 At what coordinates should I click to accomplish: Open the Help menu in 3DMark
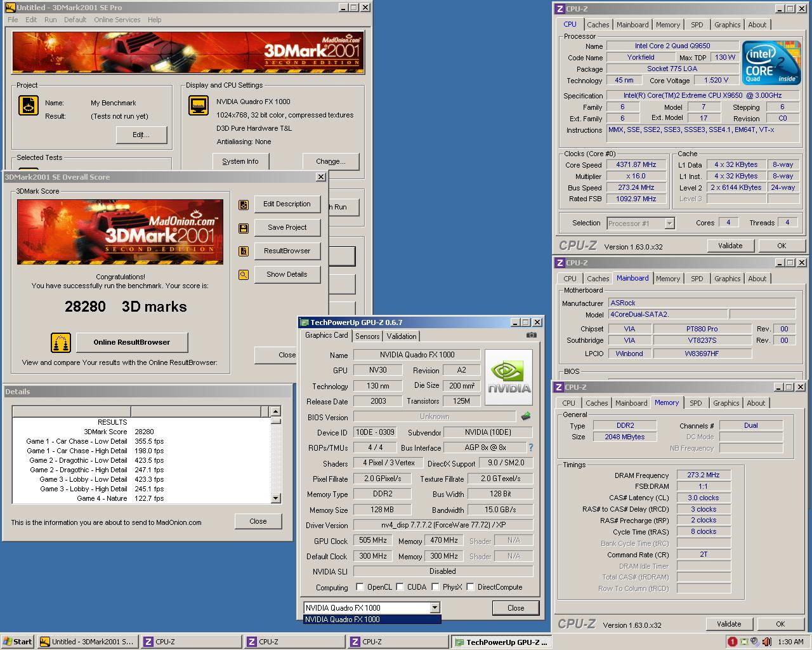[155, 20]
